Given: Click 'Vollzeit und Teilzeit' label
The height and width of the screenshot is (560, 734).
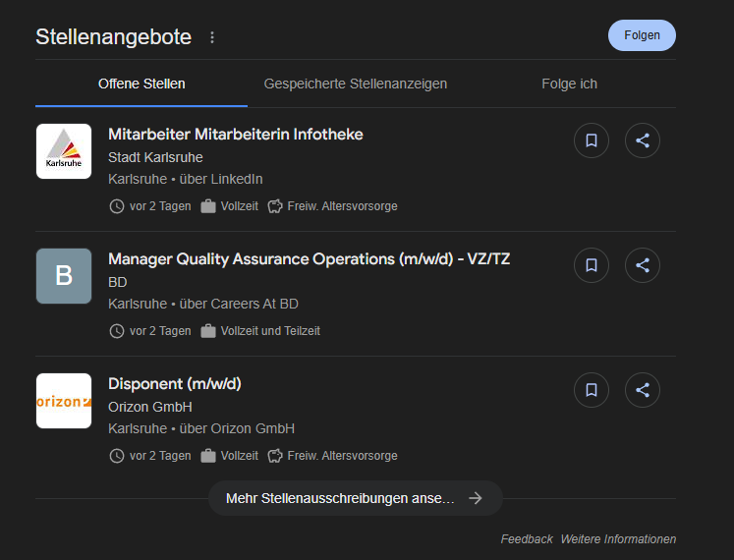Looking at the screenshot, I should (270, 331).
